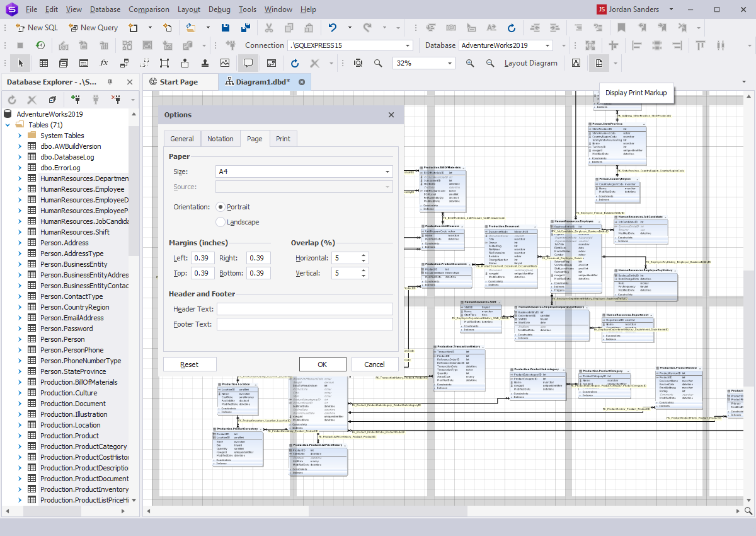This screenshot has height=536, width=756.
Task: Decrease the Vertical overlap spinner value
Action: [364, 276]
